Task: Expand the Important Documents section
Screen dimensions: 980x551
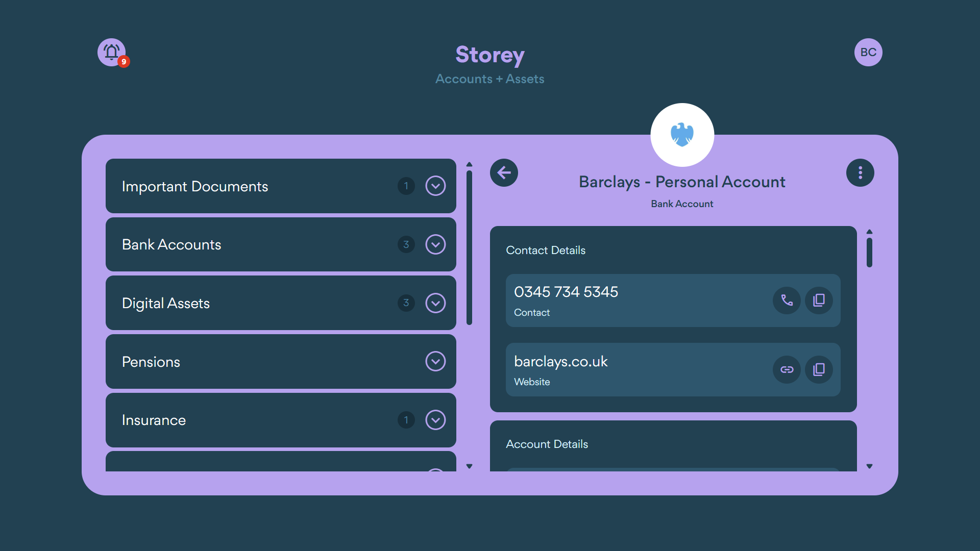Action: [435, 186]
